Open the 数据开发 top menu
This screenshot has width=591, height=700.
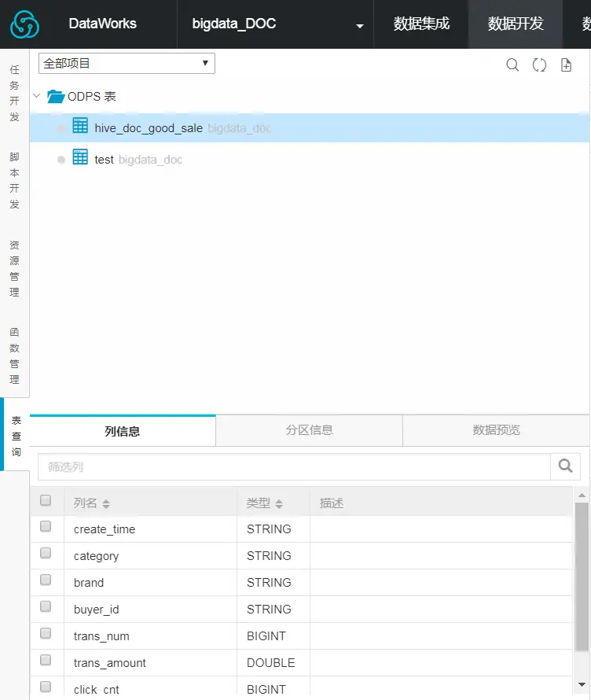click(x=516, y=24)
